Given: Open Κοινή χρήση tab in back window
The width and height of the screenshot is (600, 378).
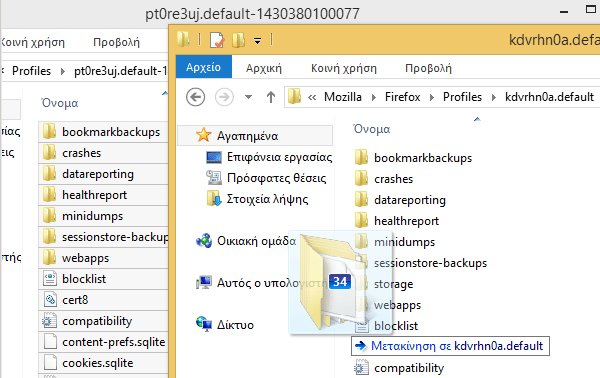Looking at the screenshot, I should (x=33, y=42).
